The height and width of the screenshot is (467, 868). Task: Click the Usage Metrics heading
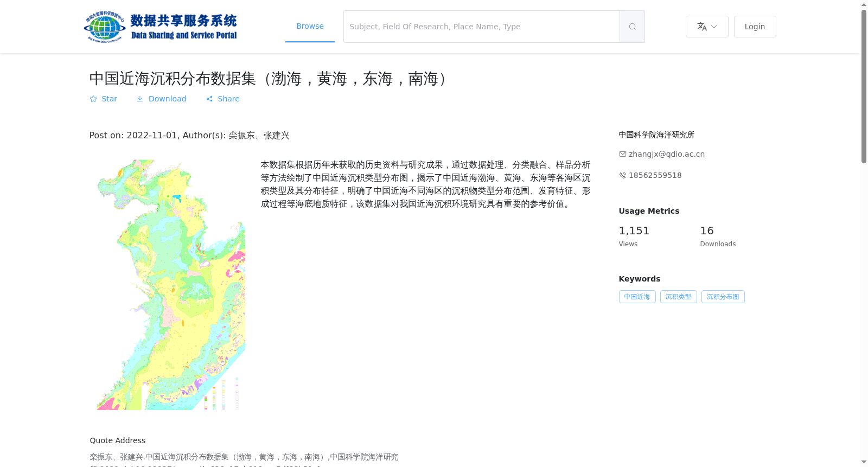tap(649, 211)
